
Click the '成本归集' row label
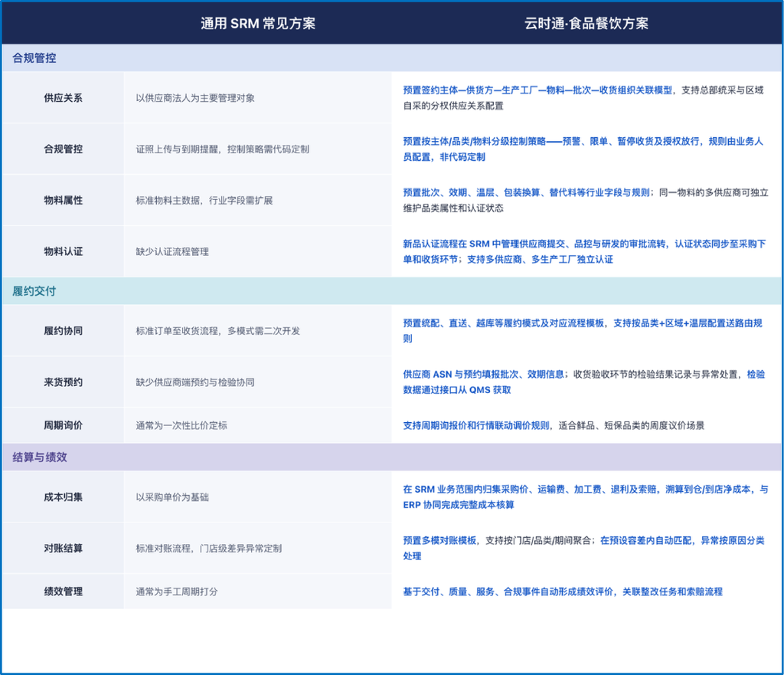coord(63,497)
